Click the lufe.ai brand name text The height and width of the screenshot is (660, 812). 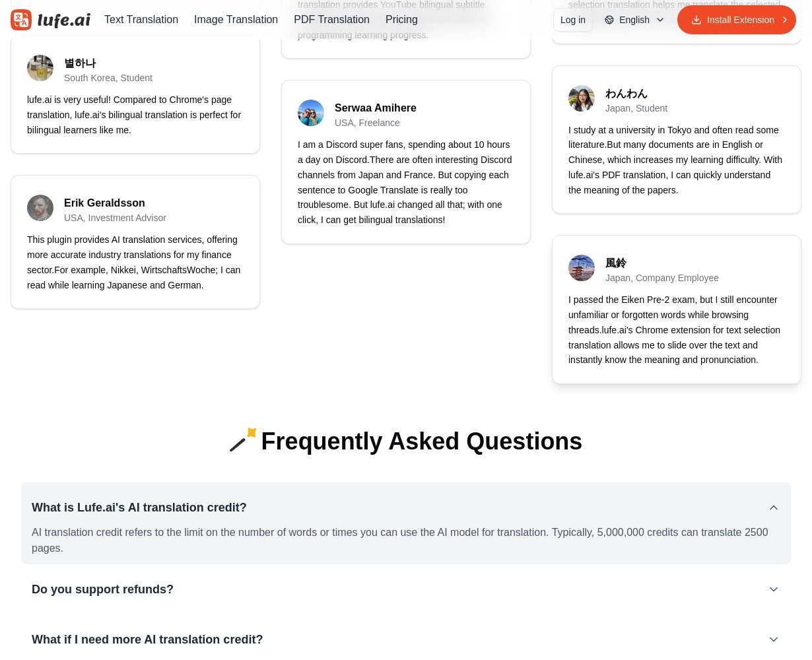(64, 20)
